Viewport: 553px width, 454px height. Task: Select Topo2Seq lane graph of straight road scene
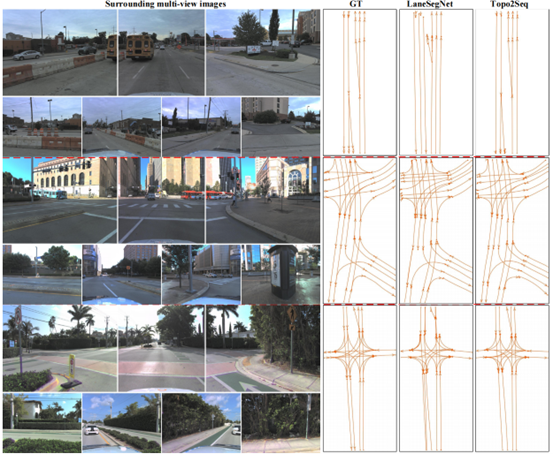[512, 82]
